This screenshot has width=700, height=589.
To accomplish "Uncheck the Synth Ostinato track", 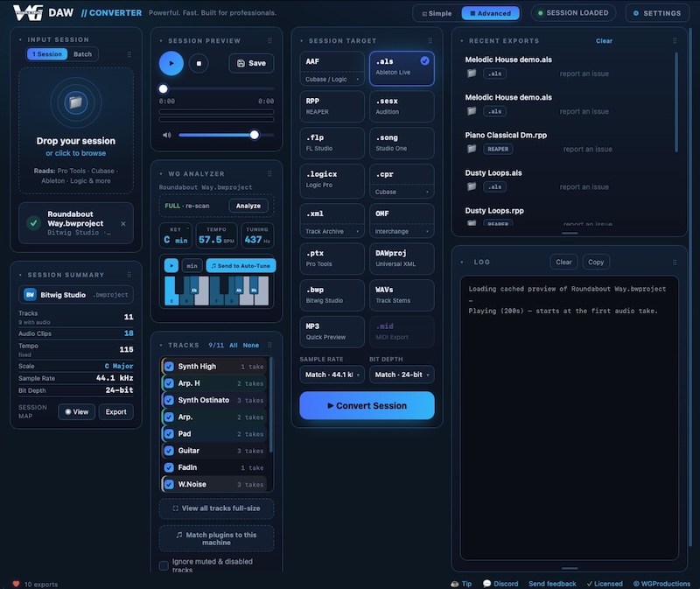I will pyautogui.click(x=169, y=400).
